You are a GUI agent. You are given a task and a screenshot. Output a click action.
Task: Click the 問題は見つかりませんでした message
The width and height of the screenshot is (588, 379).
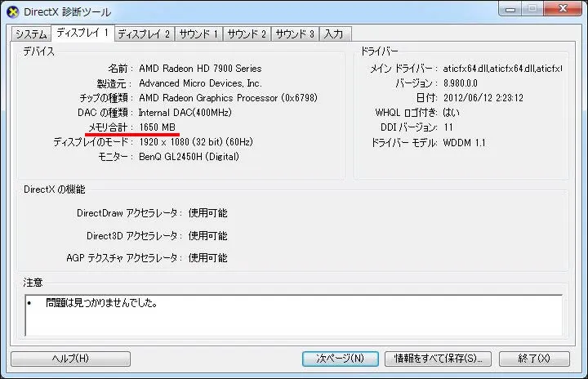[101, 303]
